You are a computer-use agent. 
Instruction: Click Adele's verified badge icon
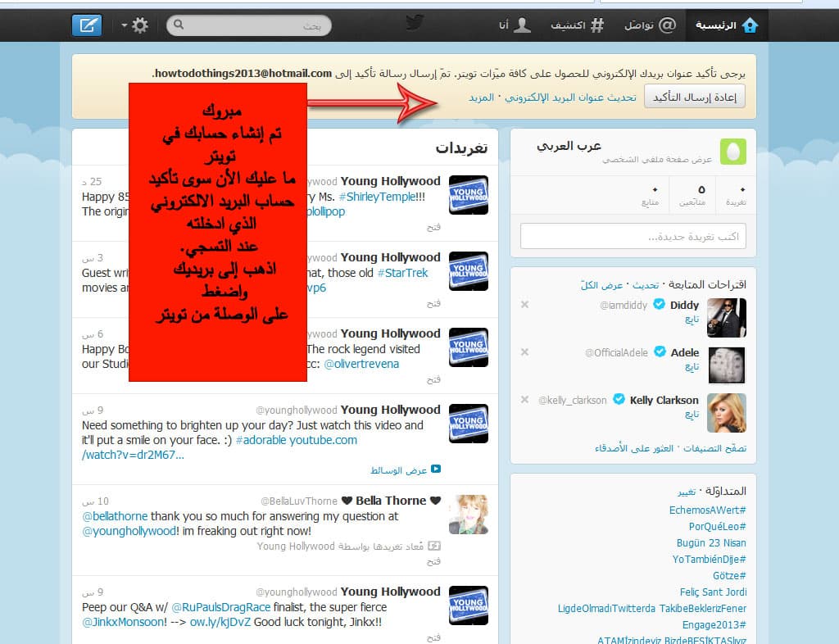click(660, 351)
